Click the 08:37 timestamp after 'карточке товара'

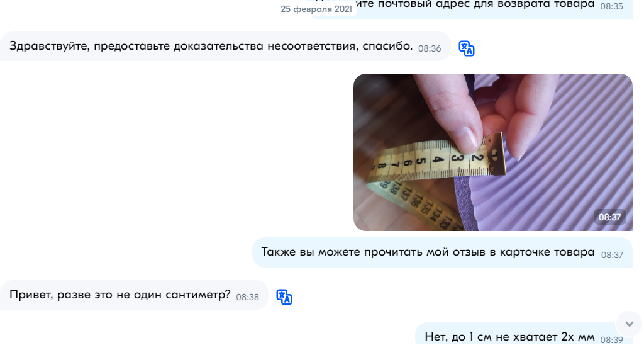pyautogui.click(x=612, y=255)
